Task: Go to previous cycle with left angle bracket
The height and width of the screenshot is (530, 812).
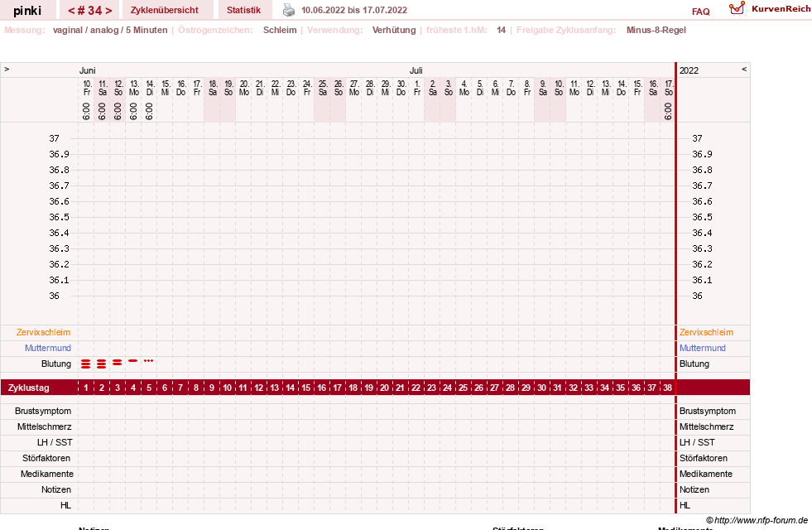Action: tap(71, 11)
